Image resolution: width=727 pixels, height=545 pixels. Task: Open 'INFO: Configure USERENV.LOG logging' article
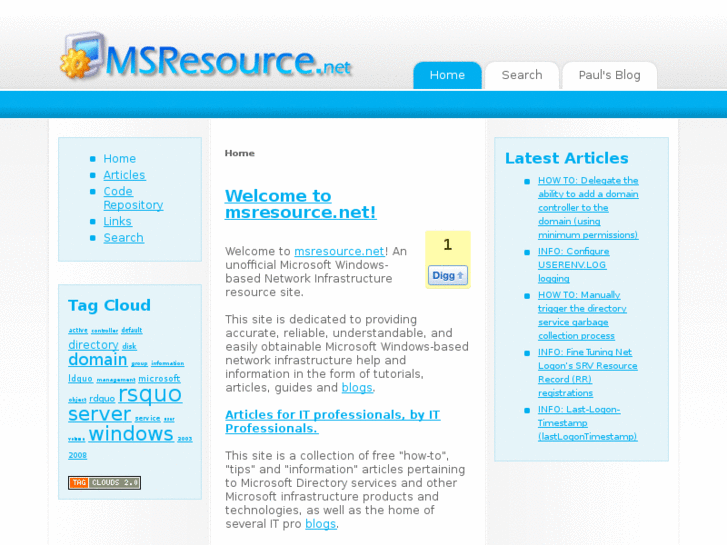(x=574, y=264)
